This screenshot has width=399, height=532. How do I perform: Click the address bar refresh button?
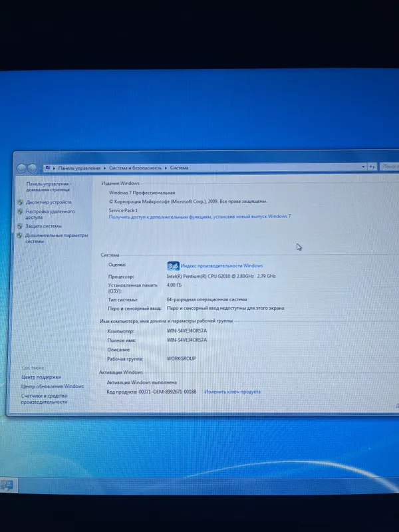click(372, 167)
